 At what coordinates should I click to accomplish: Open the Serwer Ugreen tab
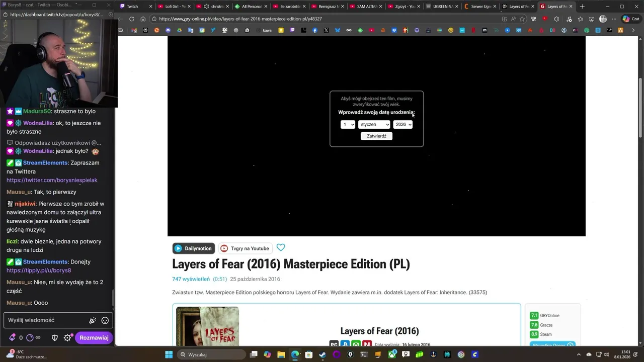[x=480, y=7]
